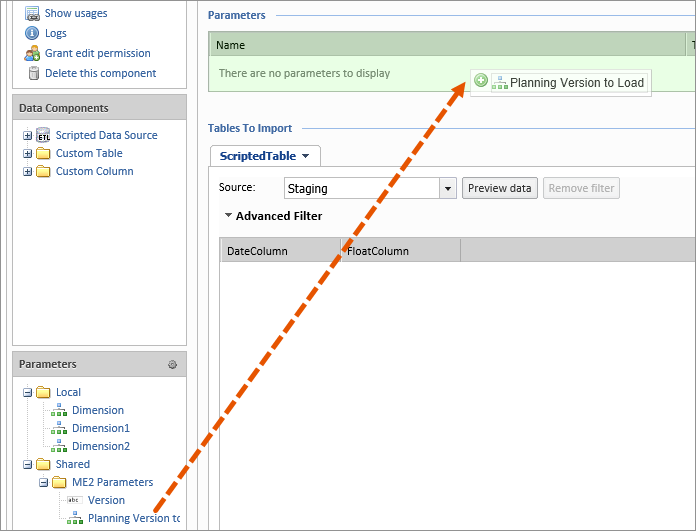The height and width of the screenshot is (531, 696).
Task: Click the Dimension1 hierarchy icon
Action: coord(59,428)
